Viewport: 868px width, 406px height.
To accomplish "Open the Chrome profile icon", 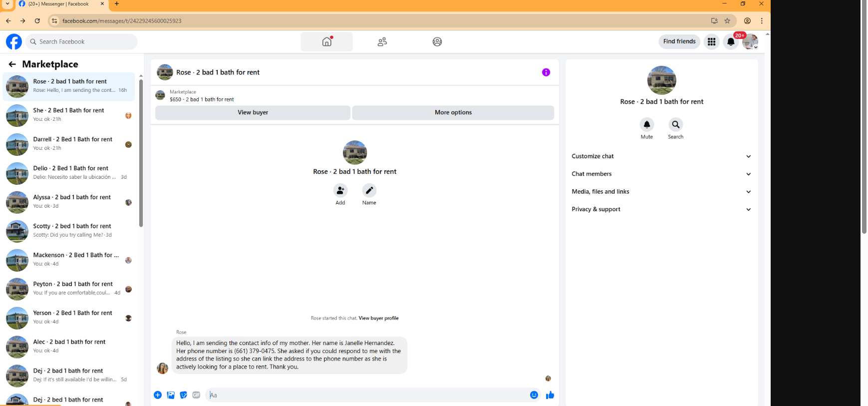I will pos(747,21).
